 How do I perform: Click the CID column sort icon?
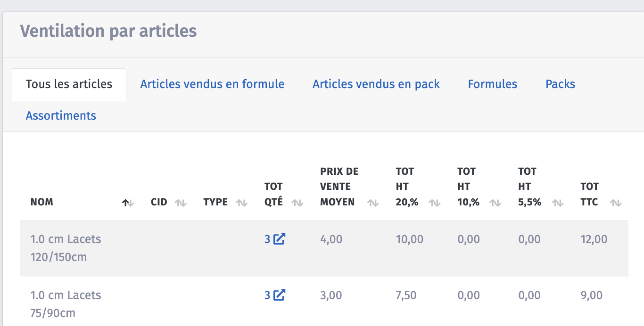click(x=181, y=203)
